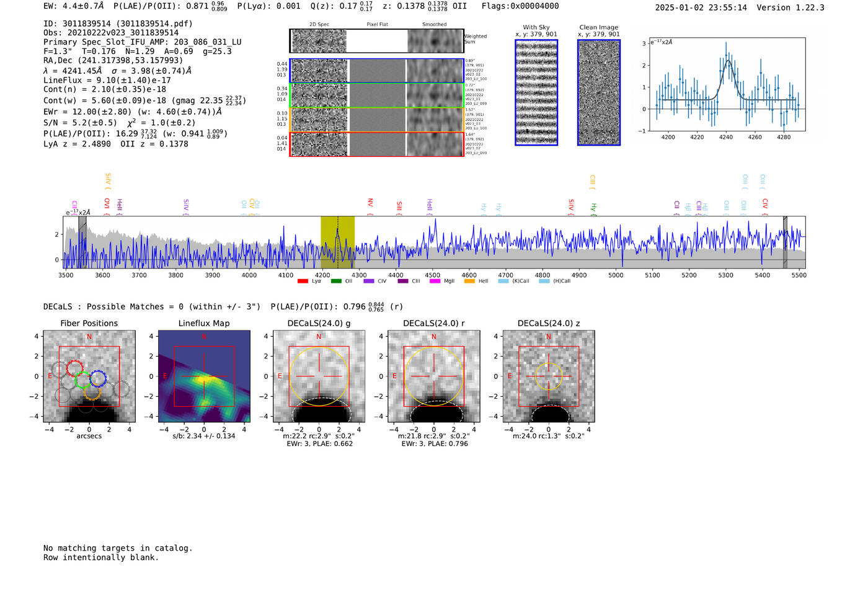Open the DECaLS(24.0) g cutout

pos(319,376)
